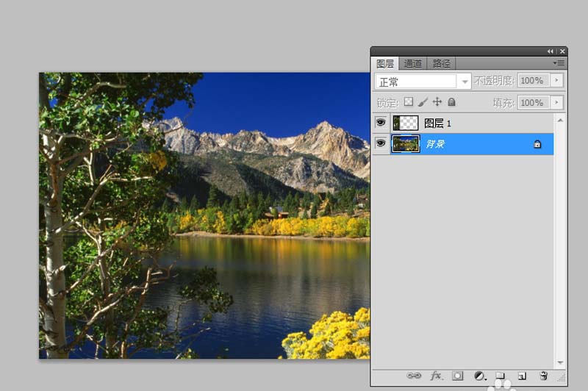The height and width of the screenshot is (391, 588).
Task: Create a new layer
Action: (522, 376)
